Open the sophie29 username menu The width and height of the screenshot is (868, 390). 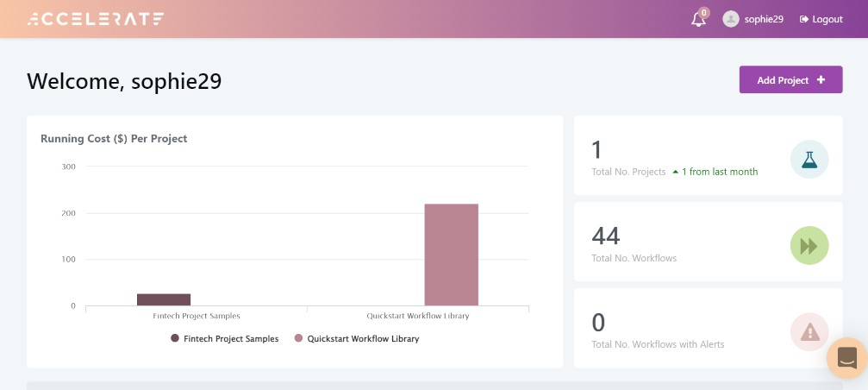pos(764,19)
